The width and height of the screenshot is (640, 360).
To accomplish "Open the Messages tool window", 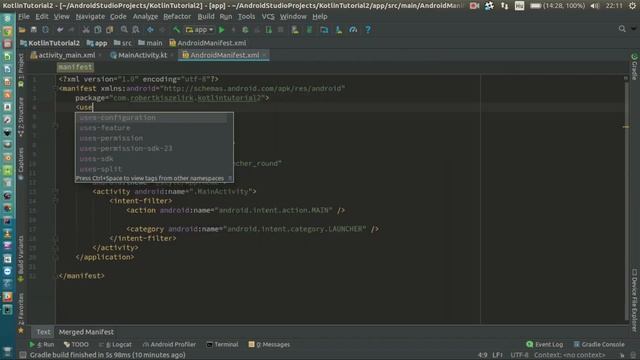I will click(269, 344).
